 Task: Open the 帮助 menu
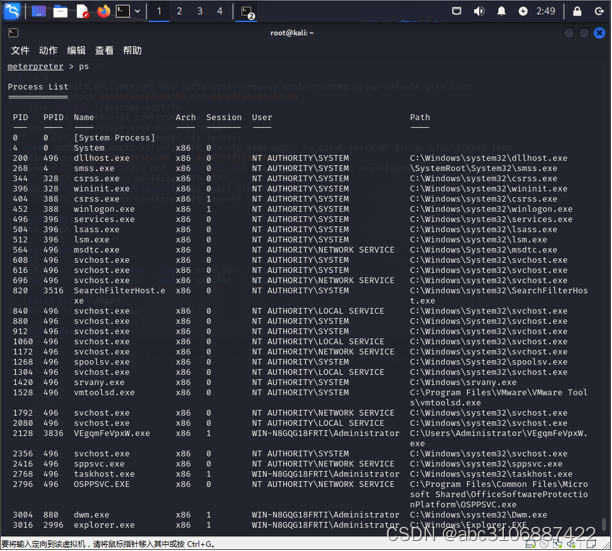point(132,50)
